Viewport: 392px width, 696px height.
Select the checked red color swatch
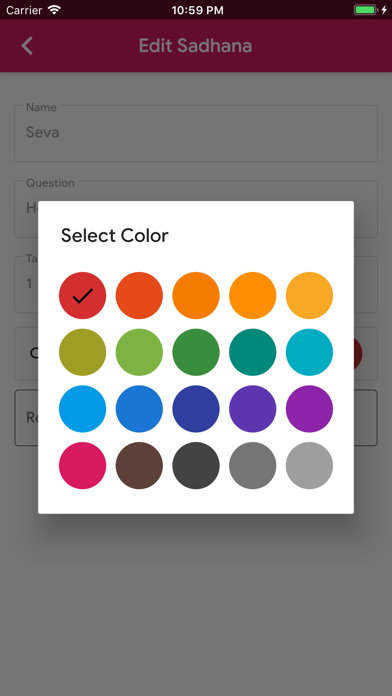[x=83, y=296]
